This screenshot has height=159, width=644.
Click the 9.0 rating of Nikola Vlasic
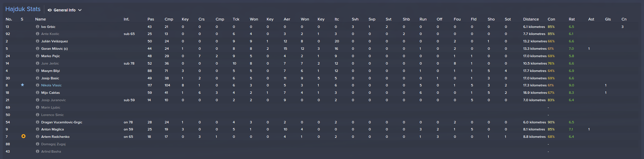pos(571,85)
